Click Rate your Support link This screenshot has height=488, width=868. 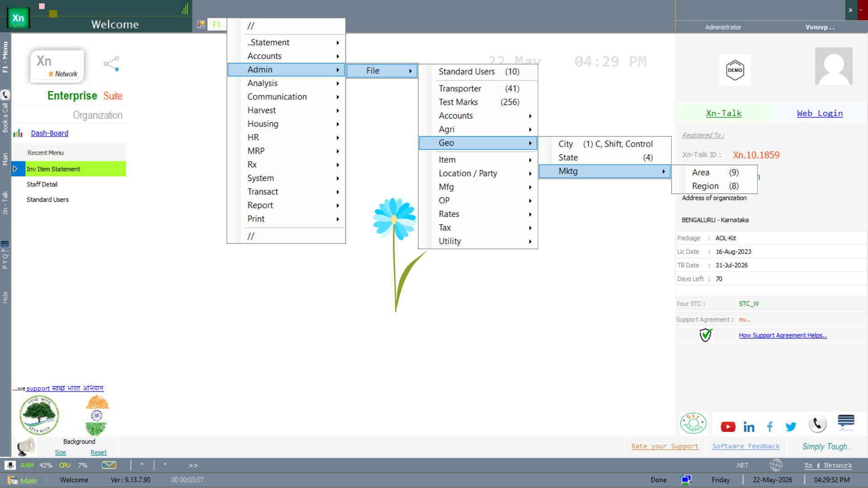click(x=665, y=446)
